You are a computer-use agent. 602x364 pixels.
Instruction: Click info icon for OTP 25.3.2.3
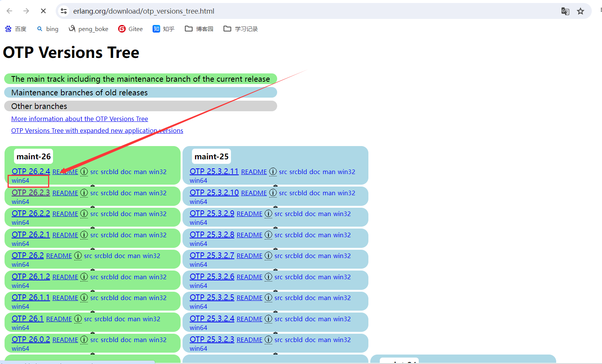pos(268,339)
